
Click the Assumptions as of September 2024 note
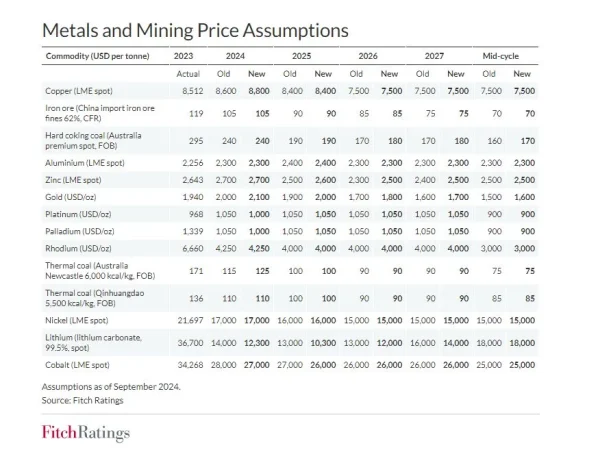(108, 385)
